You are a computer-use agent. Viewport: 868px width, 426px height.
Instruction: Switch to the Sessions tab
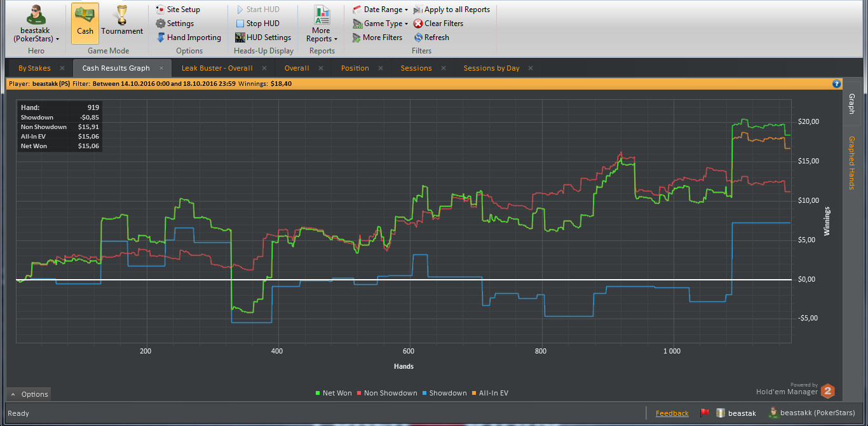(x=416, y=68)
